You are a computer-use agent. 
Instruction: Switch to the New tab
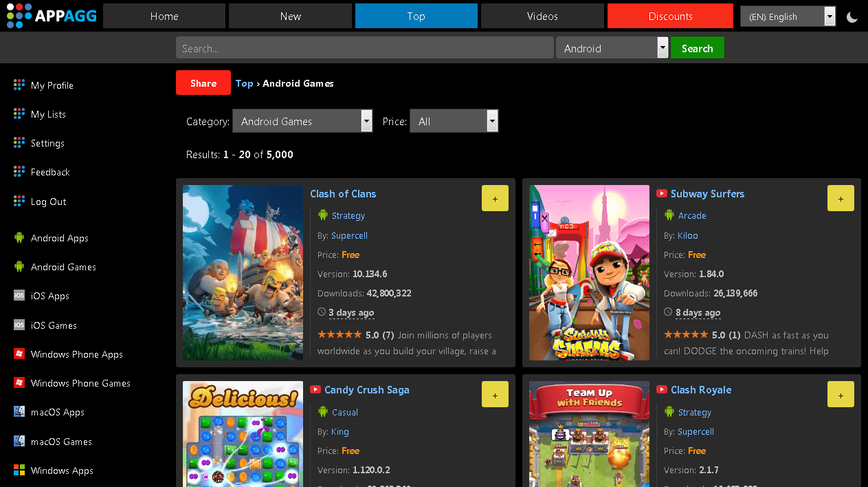tap(290, 16)
